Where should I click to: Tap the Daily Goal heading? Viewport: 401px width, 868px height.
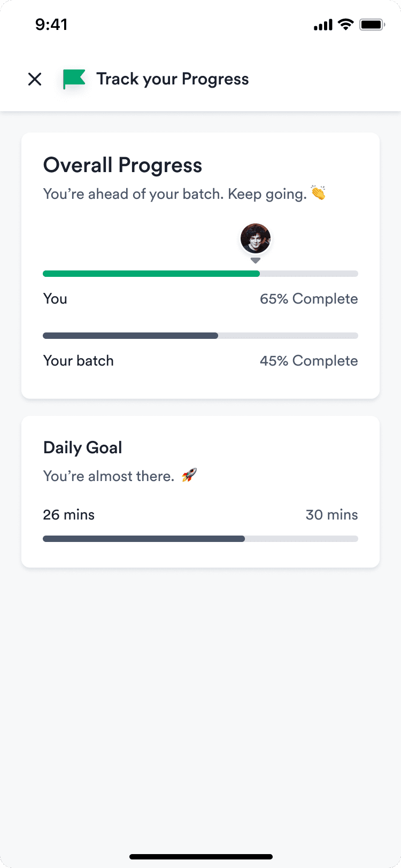point(83,447)
